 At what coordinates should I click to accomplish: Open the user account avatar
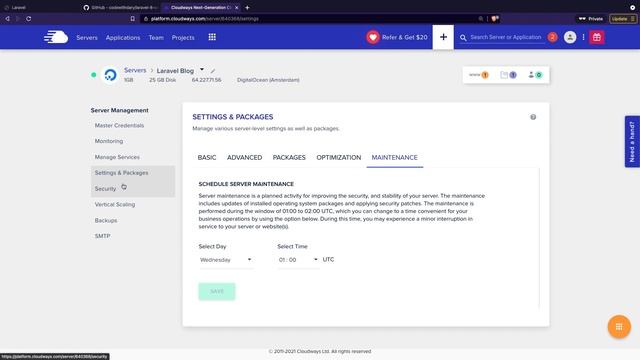(x=570, y=37)
